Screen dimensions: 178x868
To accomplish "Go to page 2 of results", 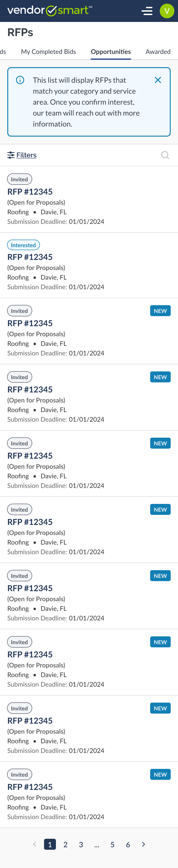I will pyautogui.click(x=65, y=844).
